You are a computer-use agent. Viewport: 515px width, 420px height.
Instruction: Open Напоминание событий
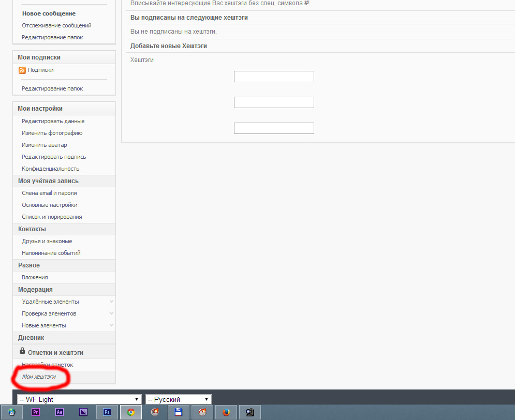click(x=51, y=253)
